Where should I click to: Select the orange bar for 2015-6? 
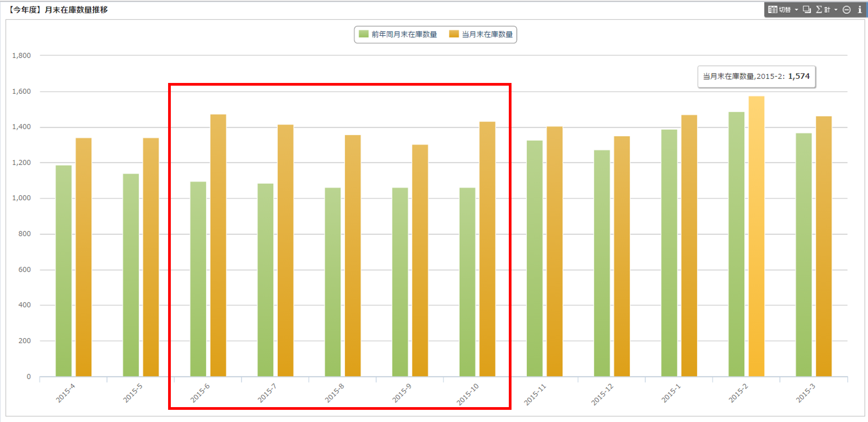pyautogui.click(x=218, y=245)
